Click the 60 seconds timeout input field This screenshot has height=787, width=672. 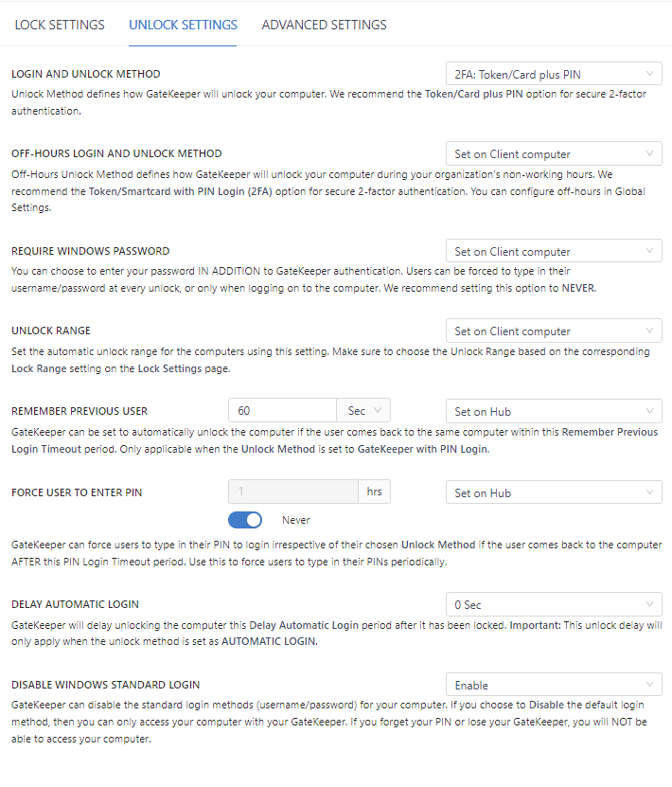click(x=282, y=410)
